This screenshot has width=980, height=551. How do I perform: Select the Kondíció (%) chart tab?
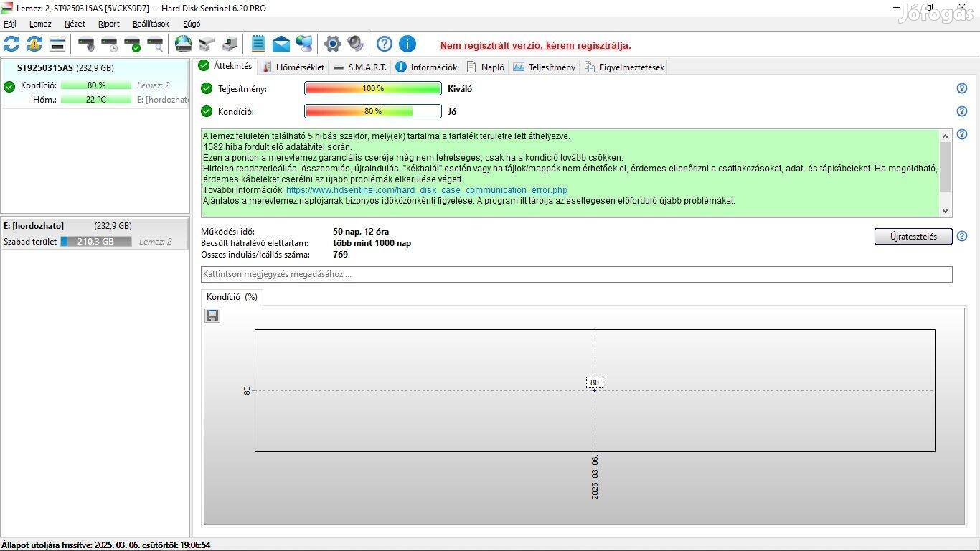(x=232, y=297)
